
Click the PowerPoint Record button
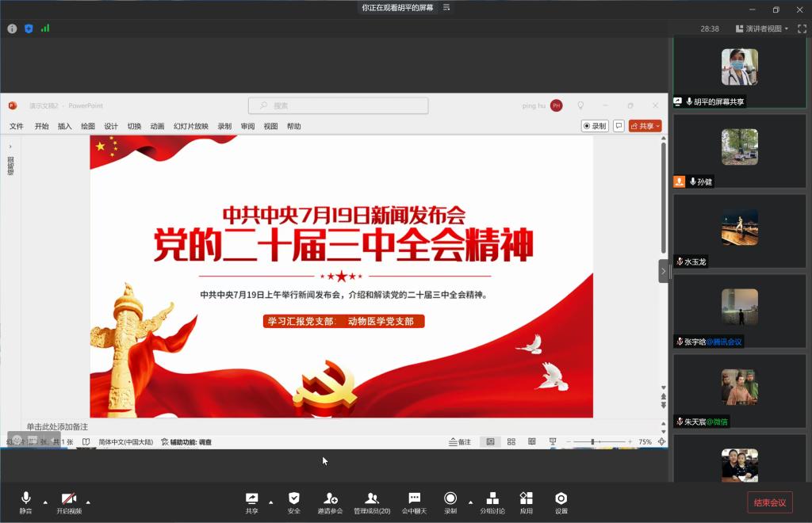(595, 126)
